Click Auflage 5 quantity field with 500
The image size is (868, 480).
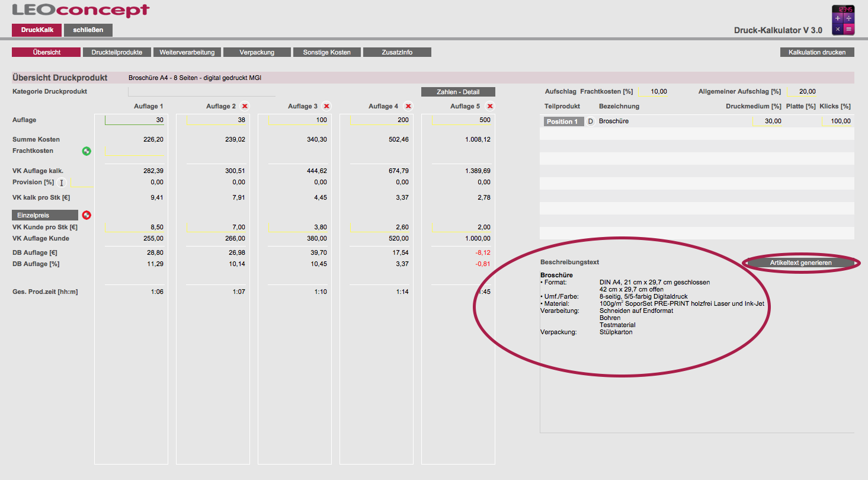[462, 120]
